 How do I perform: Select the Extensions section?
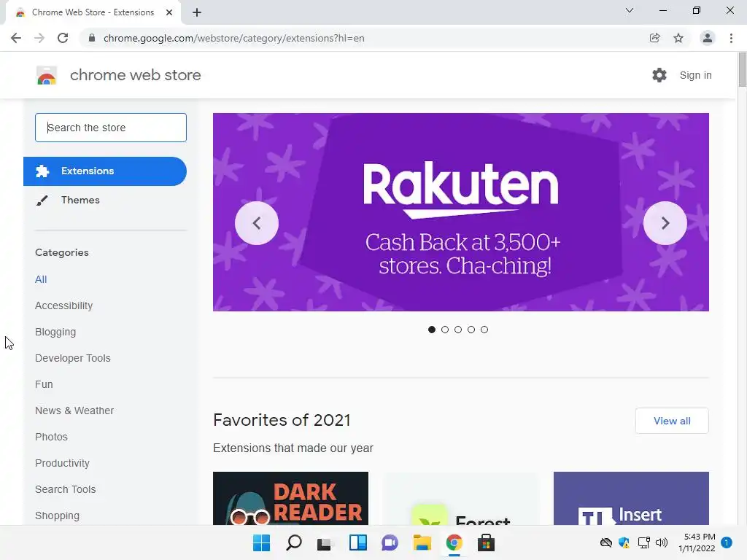(105, 171)
